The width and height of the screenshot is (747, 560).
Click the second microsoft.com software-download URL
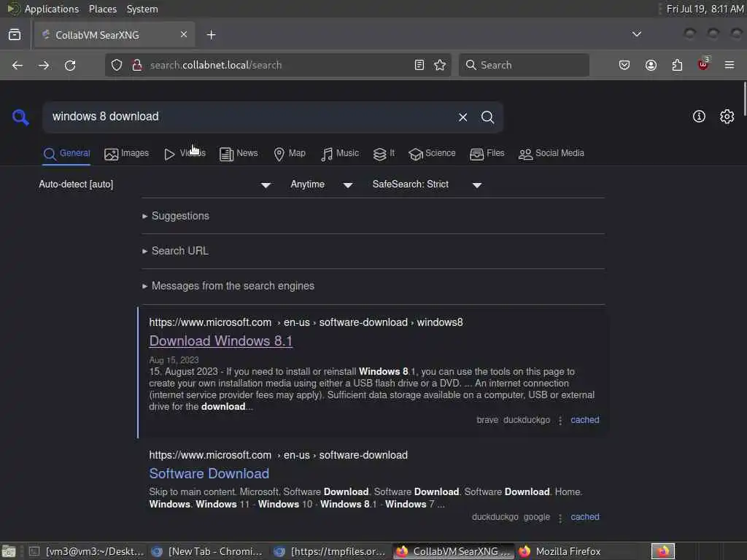pos(278,455)
